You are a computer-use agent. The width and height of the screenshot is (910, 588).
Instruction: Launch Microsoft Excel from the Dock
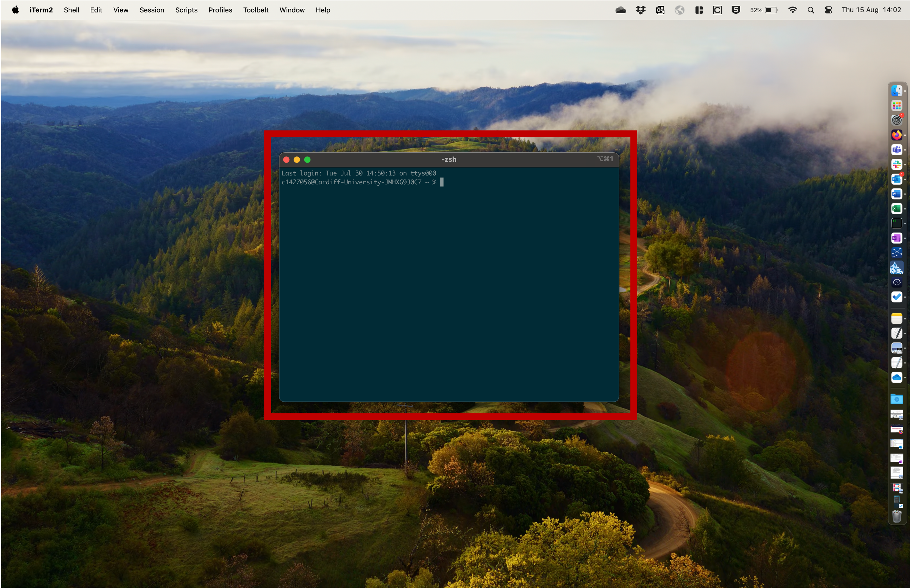[x=896, y=209]
